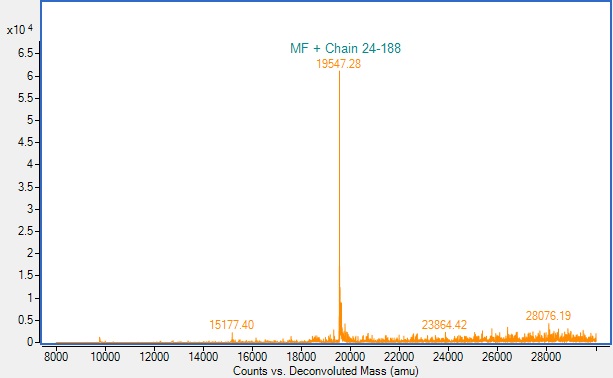Image resolution: width=613 pixels, height=378 pixels.
Task: Click y-axis tick label 2.5
Action: pos(26,231)
